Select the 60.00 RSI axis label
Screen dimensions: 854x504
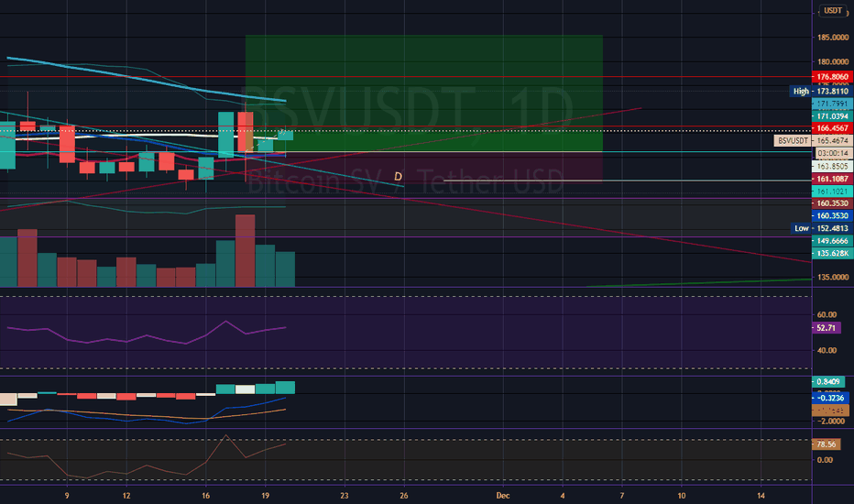click(x=827, y=314)
